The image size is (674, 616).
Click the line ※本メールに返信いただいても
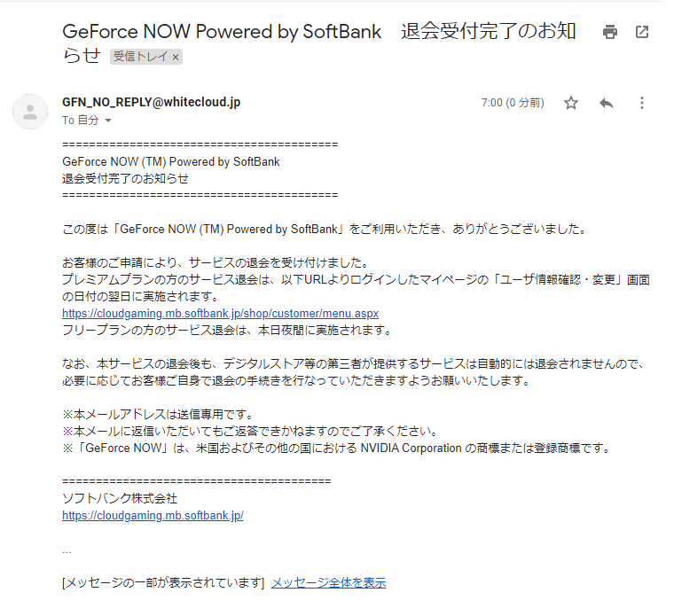pyautogui.click(x=251, y=432)
